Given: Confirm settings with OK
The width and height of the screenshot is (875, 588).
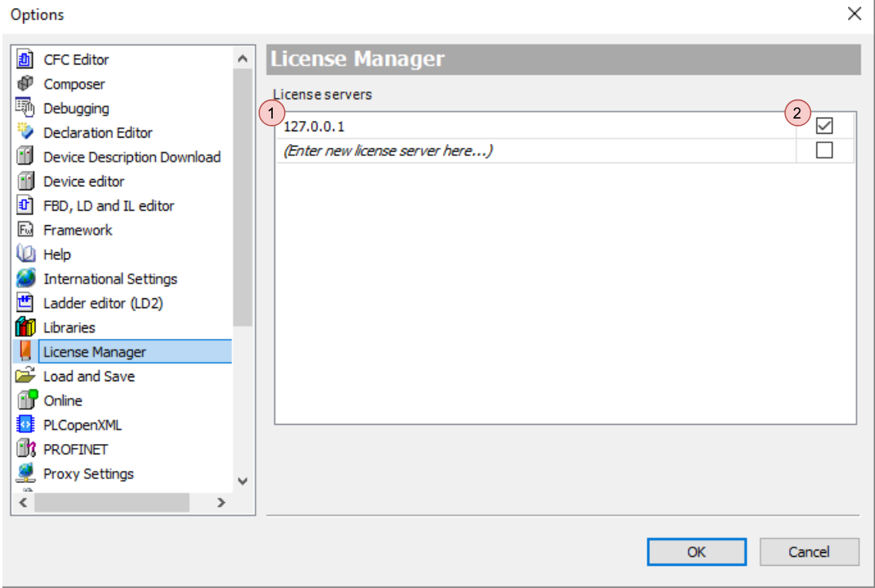Looking at the screenshot, I should click(696, 551).
